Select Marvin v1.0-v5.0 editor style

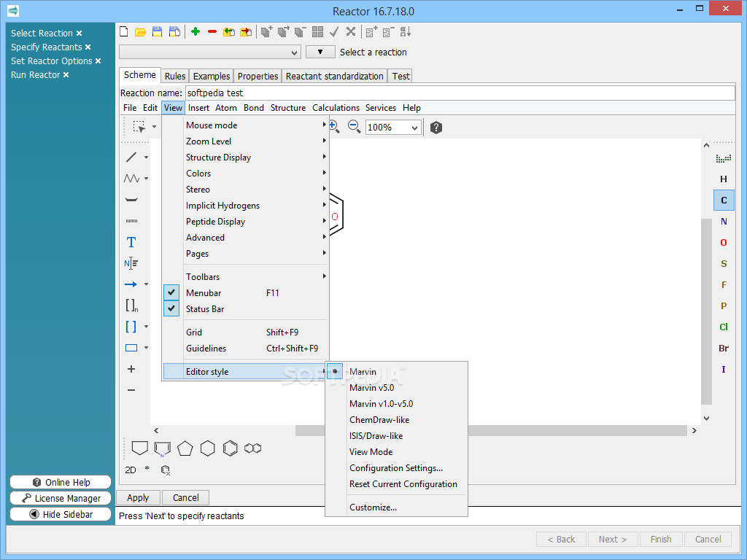(x=396, y=404)
